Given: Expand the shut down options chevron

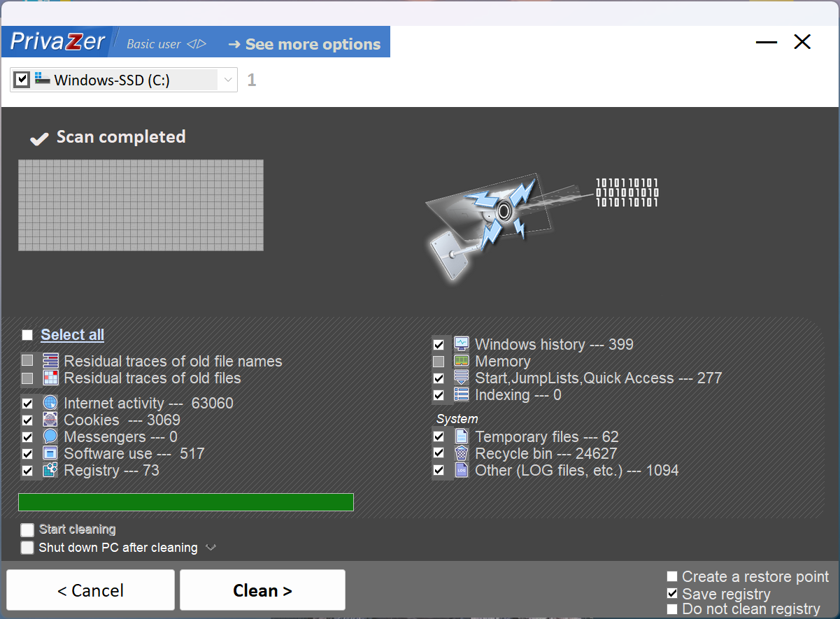Looking at the screenshot, I should pos(211,548).
